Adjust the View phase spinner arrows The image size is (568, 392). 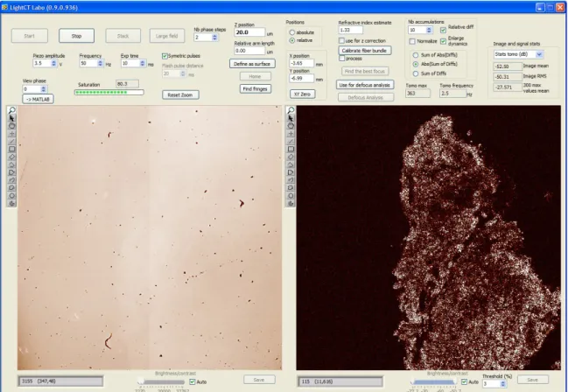pos(44,88)
